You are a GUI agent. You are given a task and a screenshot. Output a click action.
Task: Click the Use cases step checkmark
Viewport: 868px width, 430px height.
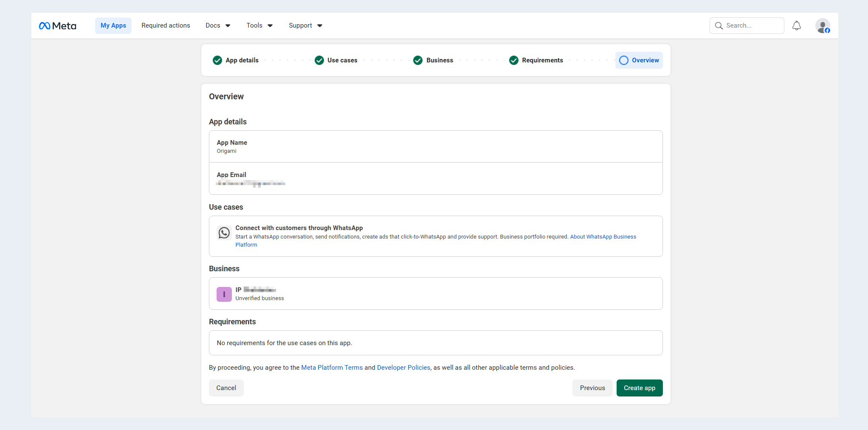(319, 60)
